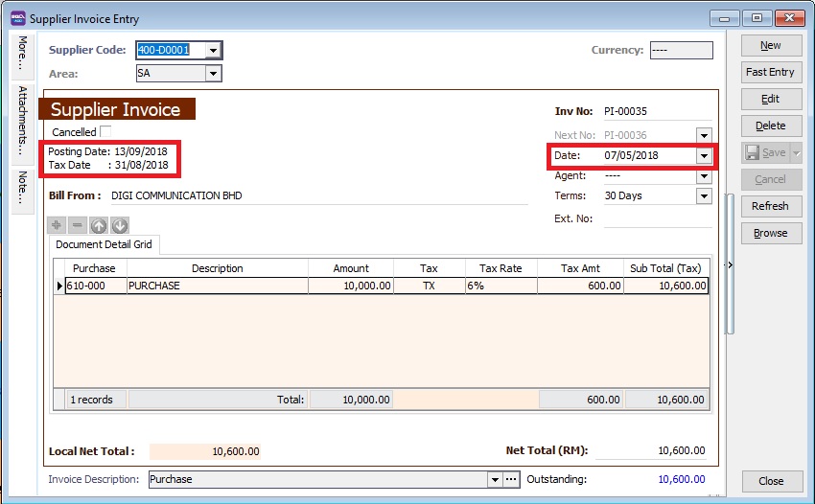Open the Note side tab
815x504 pixels.
coord(22,188)
